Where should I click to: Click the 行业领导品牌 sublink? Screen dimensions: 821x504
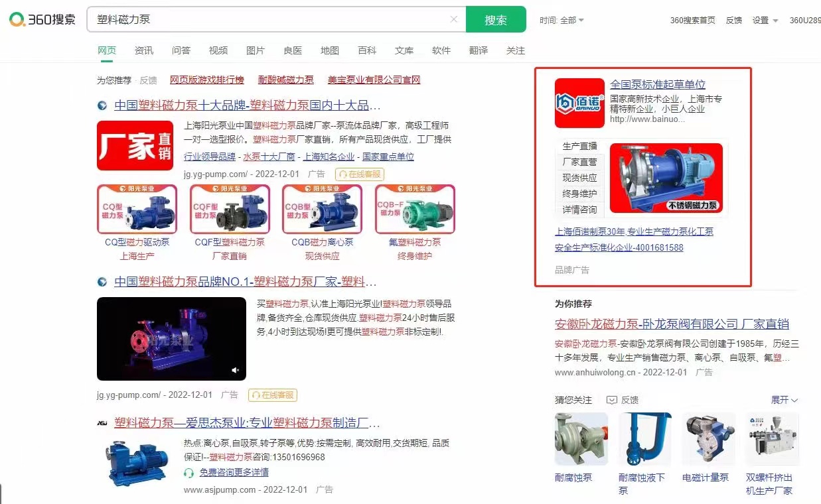(x=210, y=157)
